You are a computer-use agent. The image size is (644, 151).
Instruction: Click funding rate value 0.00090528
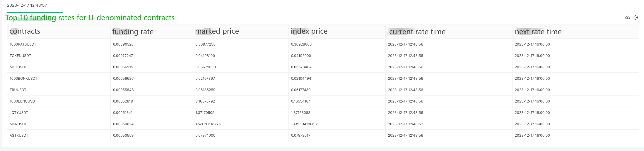pos(123,44)
